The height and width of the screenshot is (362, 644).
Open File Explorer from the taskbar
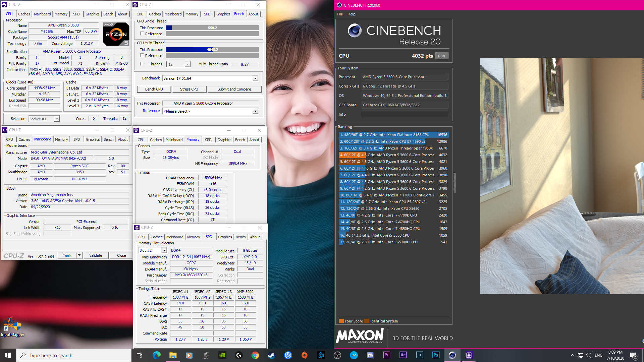173,355
